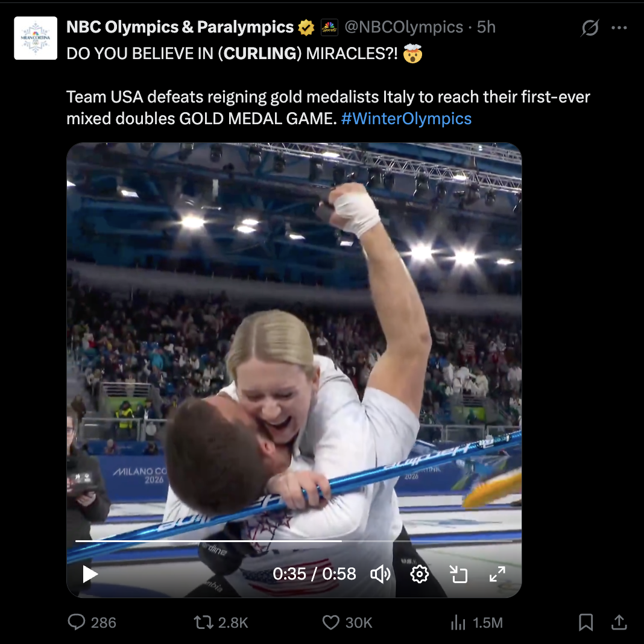Click the NBC Olympics profile avatar
644x644 pixels.
36,38
